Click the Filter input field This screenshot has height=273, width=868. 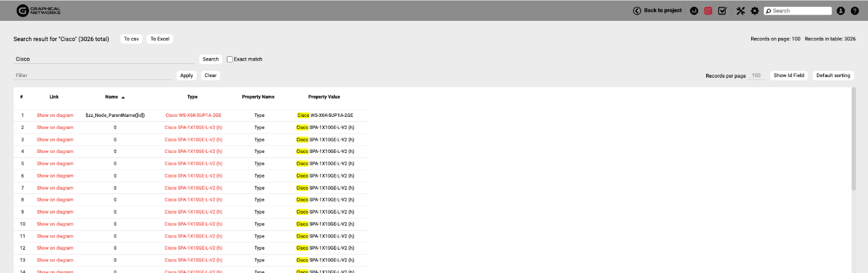tap(93, 75)
